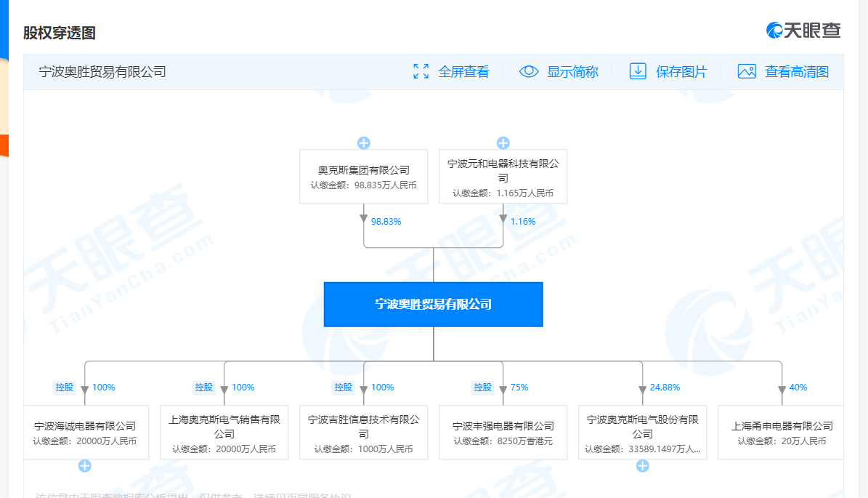Screen dimensions: 868x498
Task: Open the 上海奥克斯电气销售有限公司 node
Action: tap(224, 432)
